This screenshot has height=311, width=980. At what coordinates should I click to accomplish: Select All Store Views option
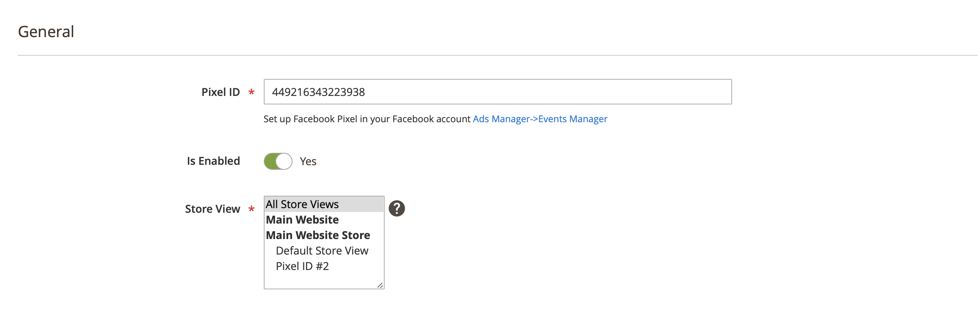(x=324, y=204)
